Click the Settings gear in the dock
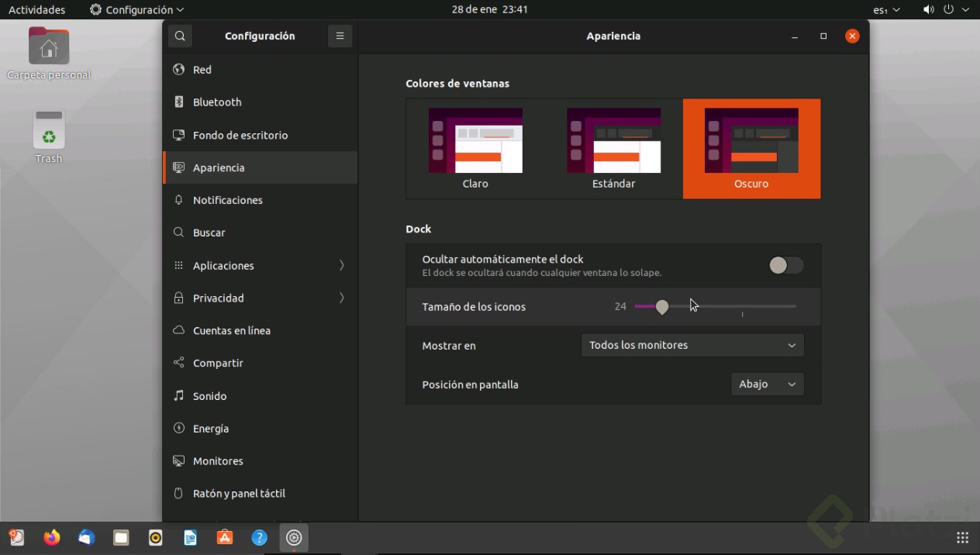 294,538
